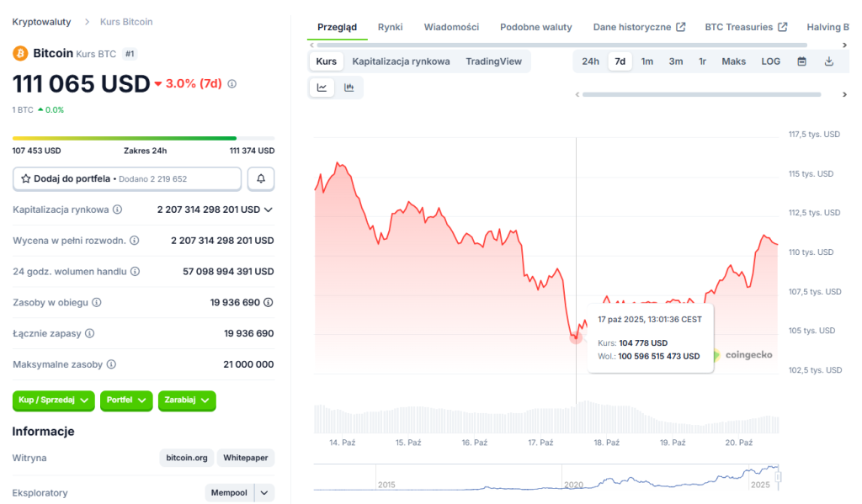The height and width of the screenshot is (504, 862).
Task: Click the info icon next to Kapitalizacja rynkowa
Action: [118, 210]
